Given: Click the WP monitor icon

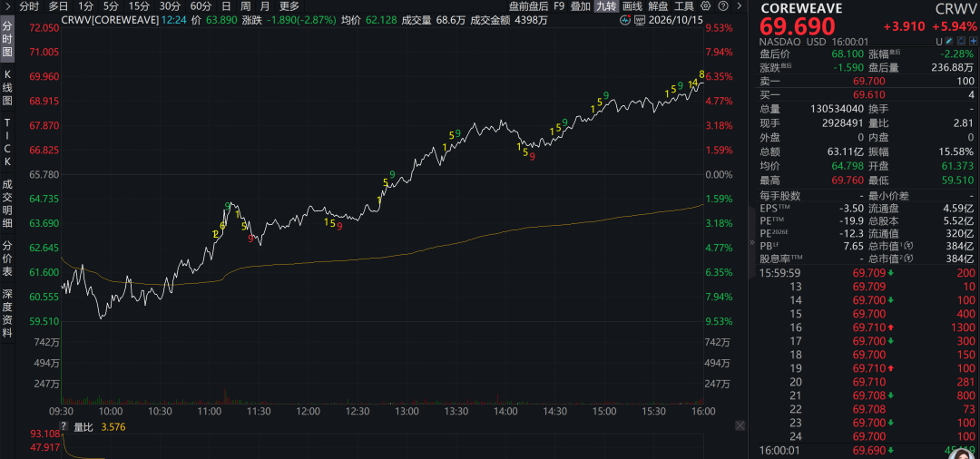Looking at the screenshot, I should [640, 20].
